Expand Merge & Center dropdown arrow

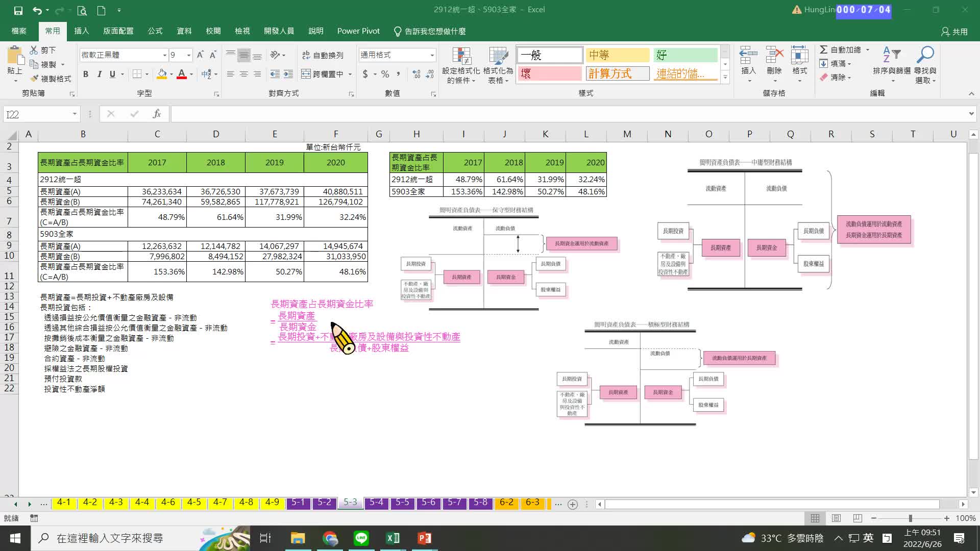pyautogui.click(x=350, y=74)
